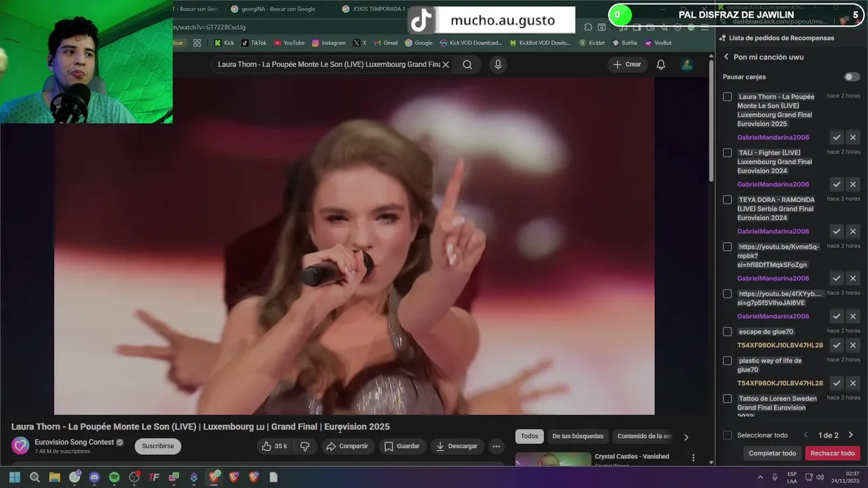
Task: Open YouTube bookmark in bookmarks bar
Action: point(290,43)
